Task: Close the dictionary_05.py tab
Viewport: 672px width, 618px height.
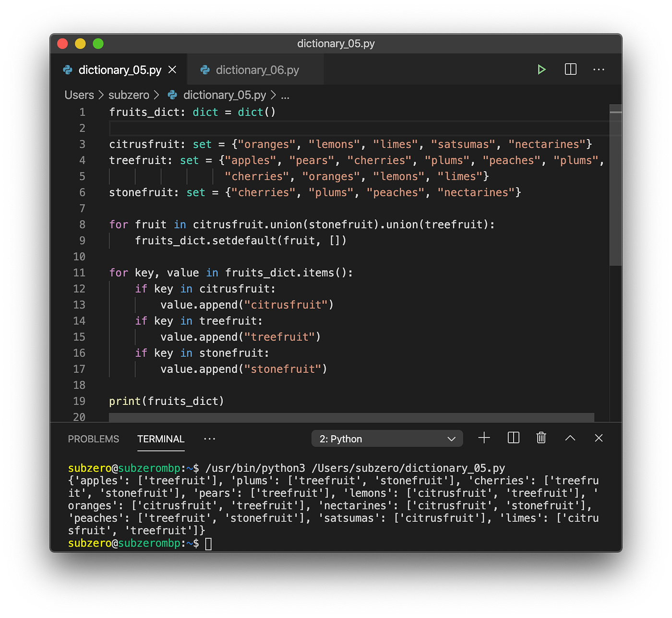Action: tap(172, 70)
